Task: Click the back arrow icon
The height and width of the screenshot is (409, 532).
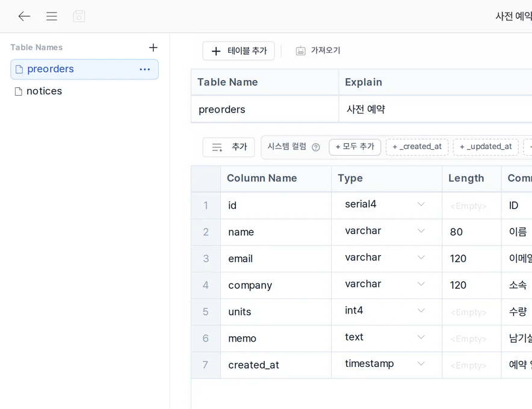Action: 24,16
